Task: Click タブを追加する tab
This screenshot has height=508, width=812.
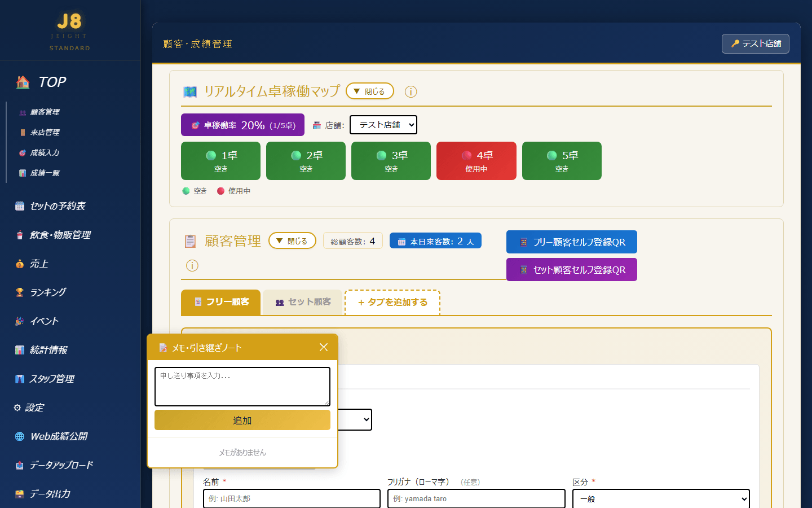Action: pos(392,303)
